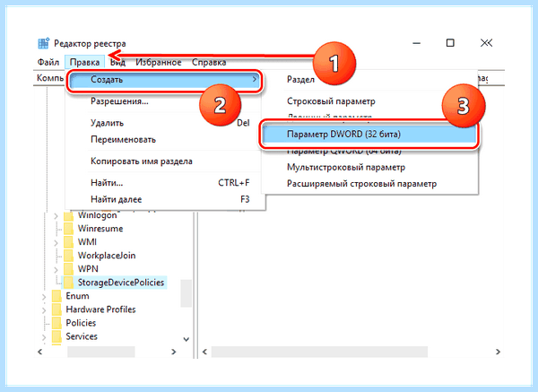The width and height of the screenshot is (538, 392).
Task: Click the StorageDevicePolicies key name
Action: coord(121,283)
